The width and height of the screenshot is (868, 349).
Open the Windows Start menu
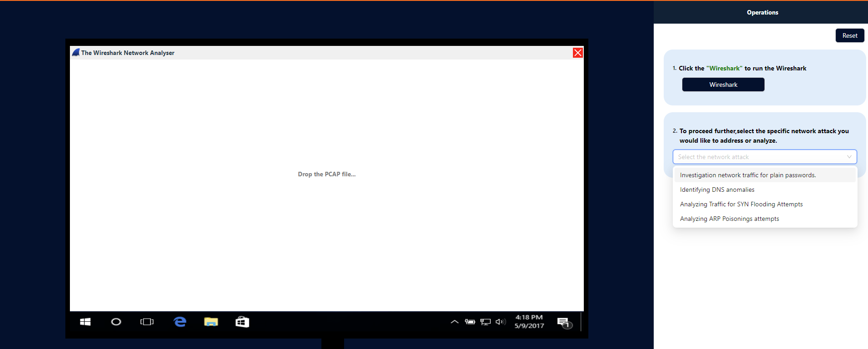click(85, 322)
